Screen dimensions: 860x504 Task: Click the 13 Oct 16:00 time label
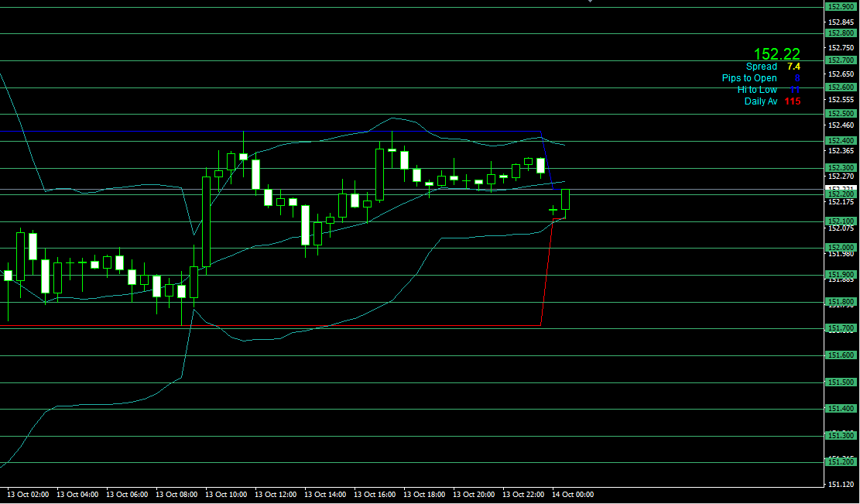[375, 494]
